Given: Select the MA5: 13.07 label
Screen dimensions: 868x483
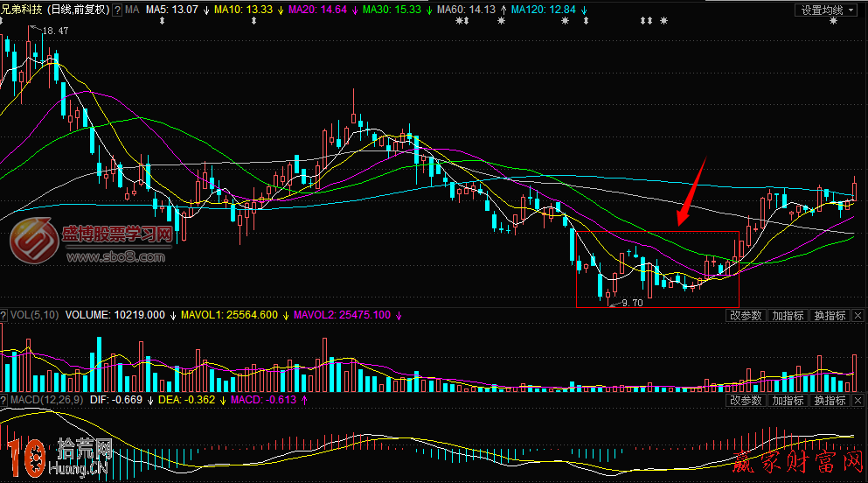Looking at the screenshot, I should (x=171, y=10).
